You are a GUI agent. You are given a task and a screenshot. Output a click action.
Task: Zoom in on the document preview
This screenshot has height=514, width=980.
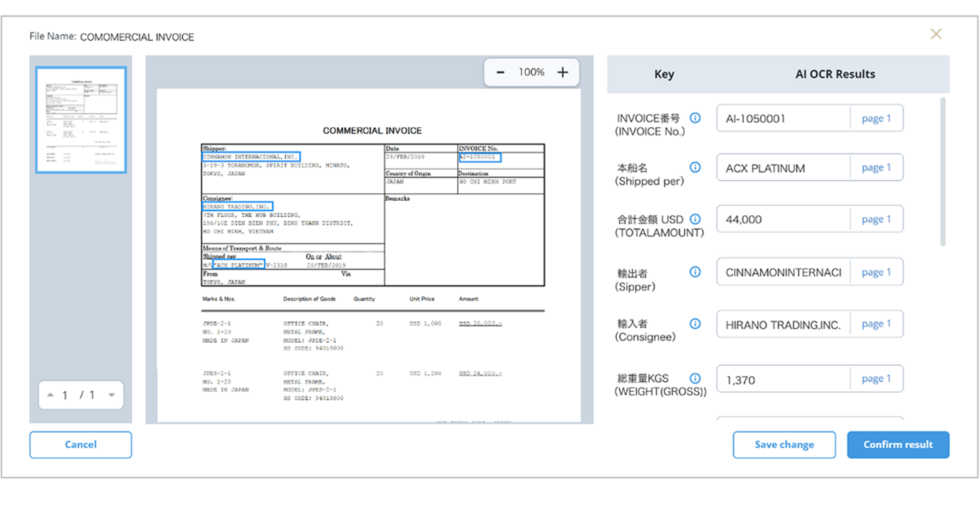click(x=562, y=72)
